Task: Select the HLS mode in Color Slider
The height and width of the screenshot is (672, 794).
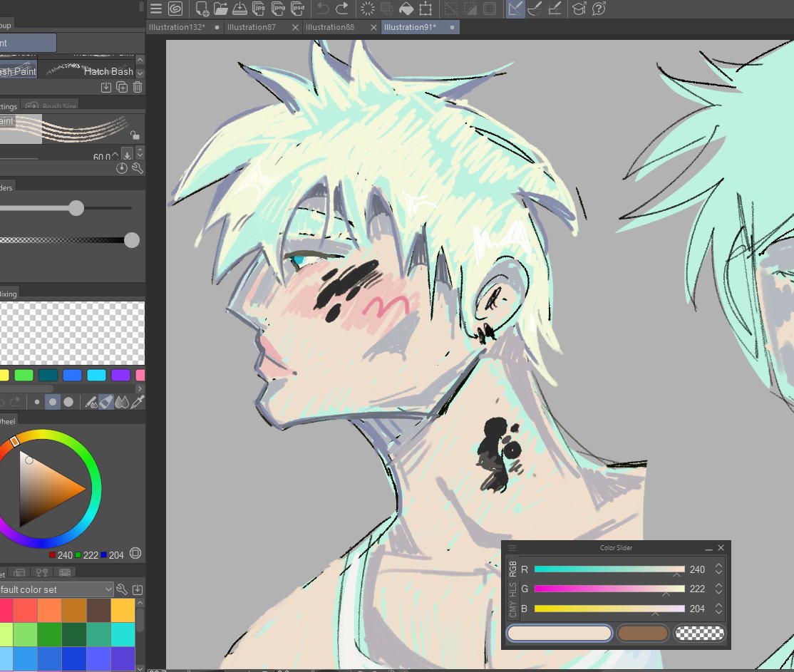Action: [x=512, y=589]
